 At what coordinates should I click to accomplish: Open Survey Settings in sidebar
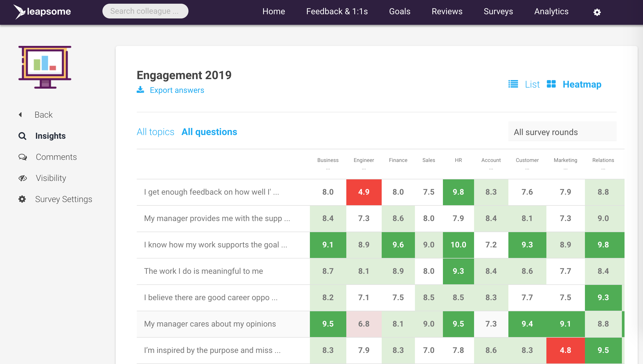[x=64, y=199]
